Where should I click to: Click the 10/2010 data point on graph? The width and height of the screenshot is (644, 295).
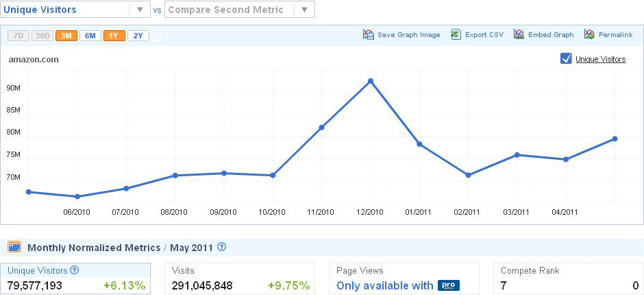pos(273,176)
